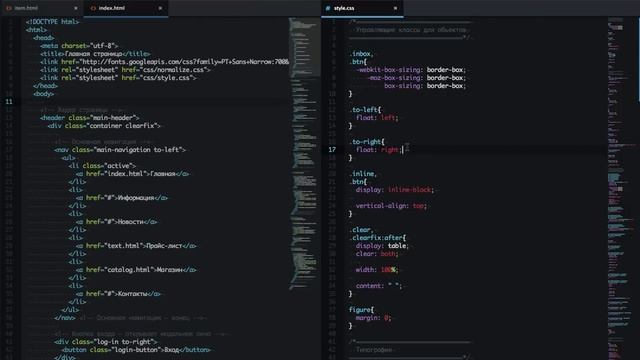This screenshot has height=360, width=640.
Task: Click the display: inline-block; declaration
Action: pyautogui.click(x=395, y=190)
